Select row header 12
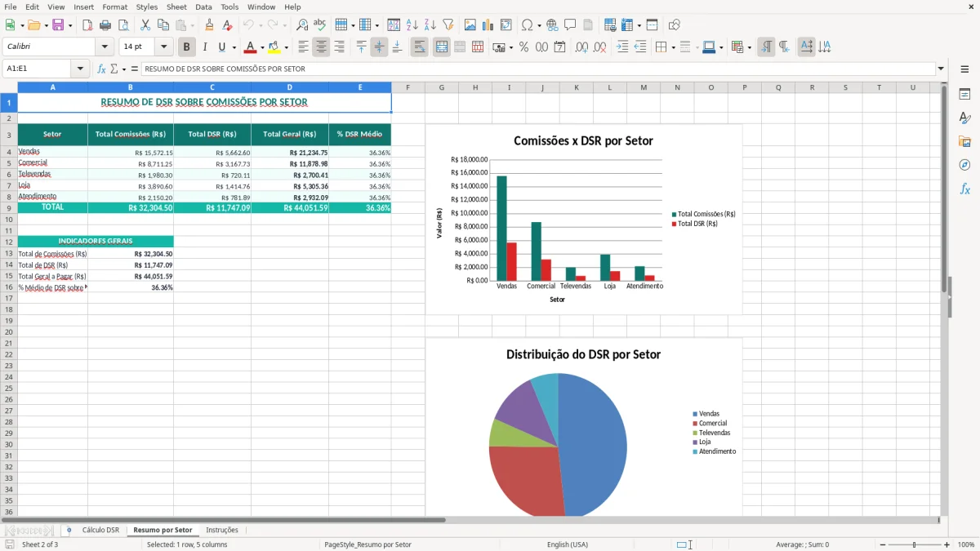This screenshot has height=551, width=980. 9,242
